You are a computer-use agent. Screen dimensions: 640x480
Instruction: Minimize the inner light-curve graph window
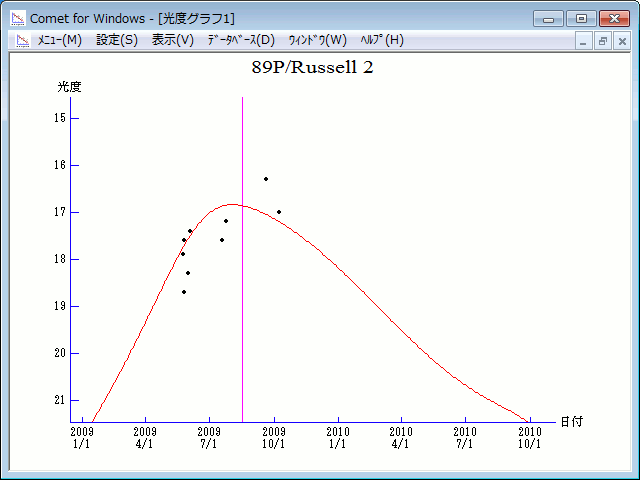click(585, 41)
